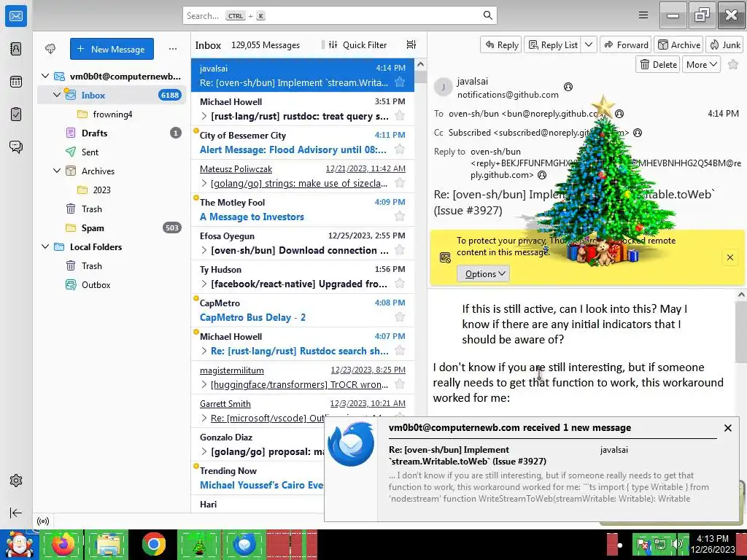Click the Forward button
747x560 pixels.
tap(626, 44)
